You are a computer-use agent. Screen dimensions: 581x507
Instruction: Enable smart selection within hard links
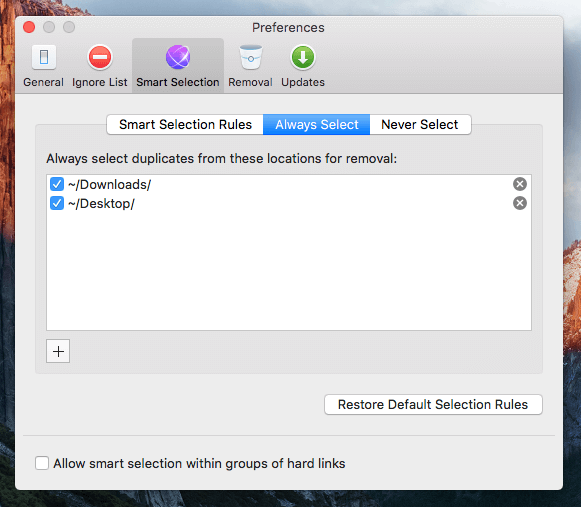tap(42, 463)
